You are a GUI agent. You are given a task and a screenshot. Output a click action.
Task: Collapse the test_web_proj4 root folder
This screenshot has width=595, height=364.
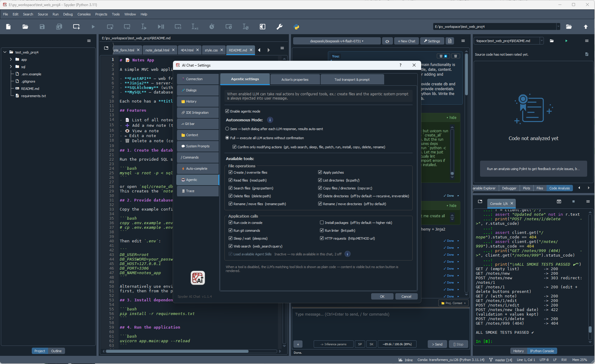[x=5, y=52]
